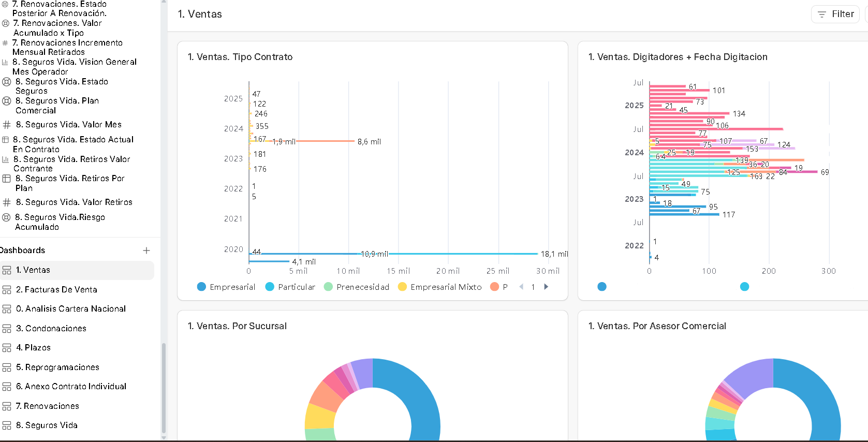868x442 pixels.
Task: Go to next legend page arrow
Action: 546,287
